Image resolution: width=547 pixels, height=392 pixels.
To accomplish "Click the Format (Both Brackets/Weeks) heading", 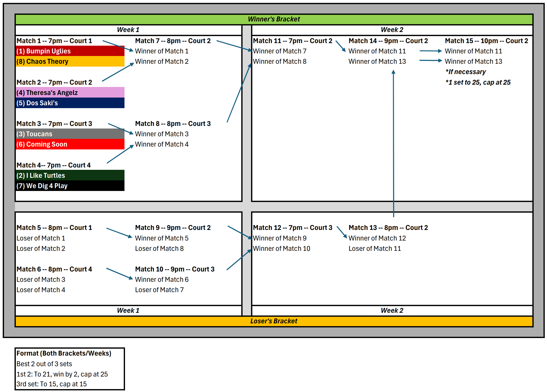I will pos(64,353).
